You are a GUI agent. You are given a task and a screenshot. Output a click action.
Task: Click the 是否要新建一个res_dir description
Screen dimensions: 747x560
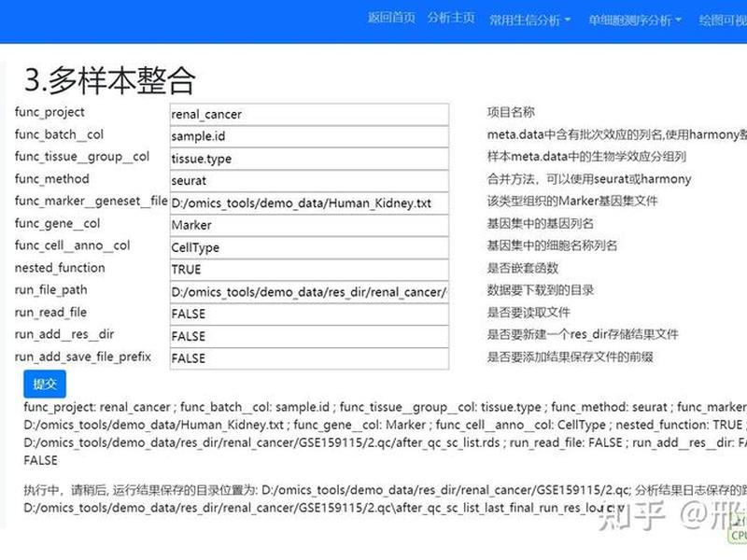click(x=583, y=335)
